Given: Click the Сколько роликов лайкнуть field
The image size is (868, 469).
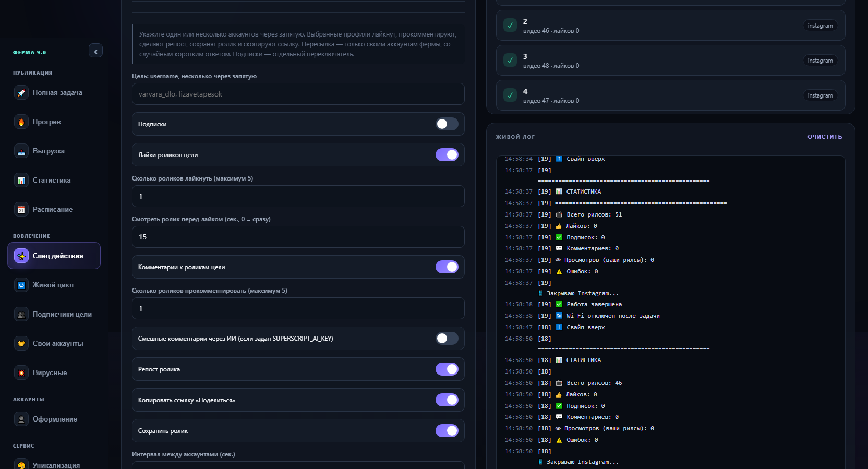Looking at the screenshot, I should 298,196.
